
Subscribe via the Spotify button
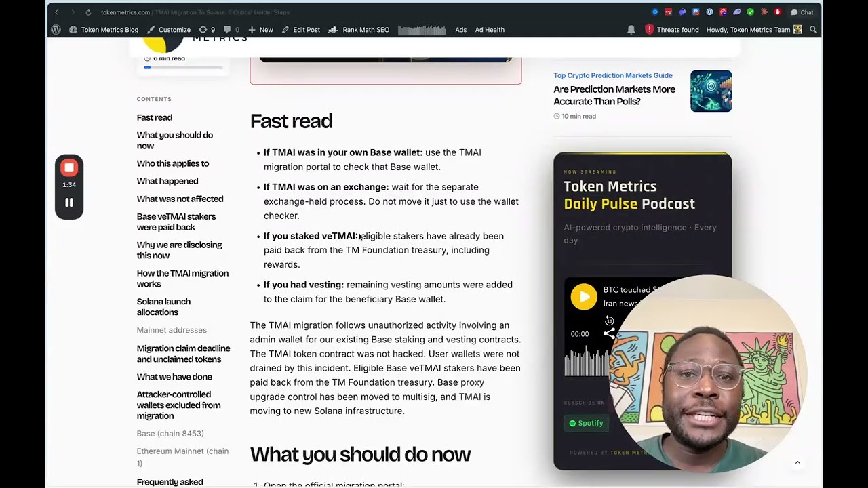pyautogui.click(x=586, y=423)
